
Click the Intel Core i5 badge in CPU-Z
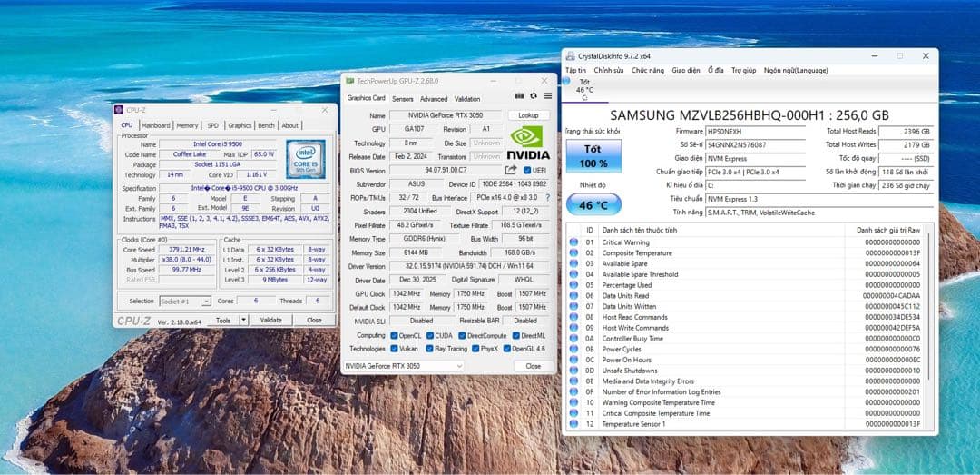coord(306,159)
